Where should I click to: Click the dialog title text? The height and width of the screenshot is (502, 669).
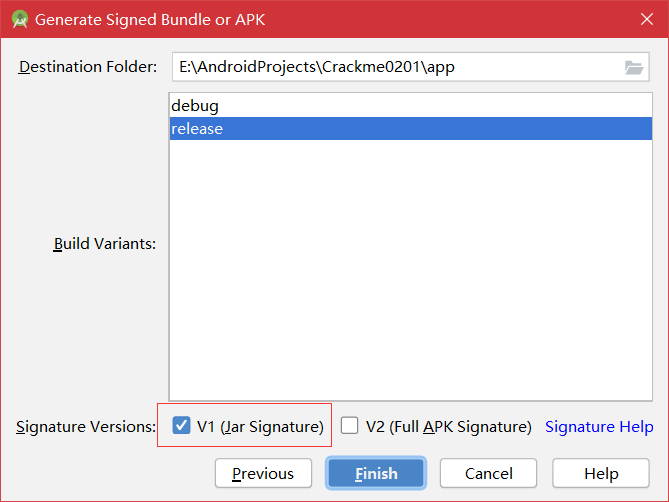(x=150, y=19)
